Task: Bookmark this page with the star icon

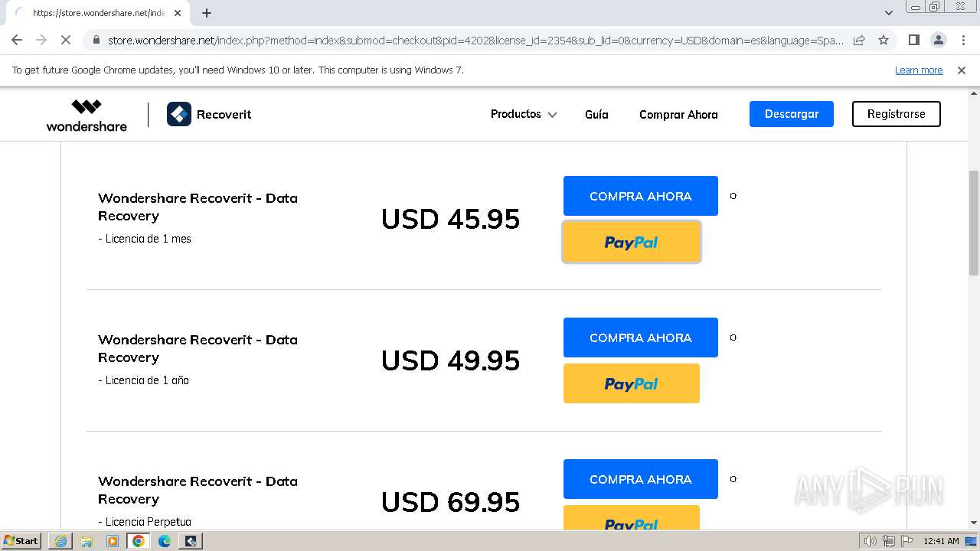Action: 884,40
